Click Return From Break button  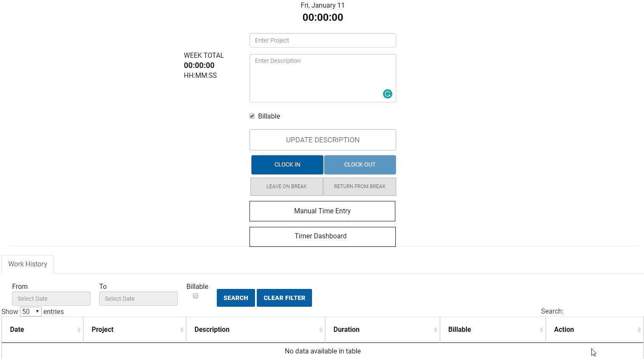point(360,187)
